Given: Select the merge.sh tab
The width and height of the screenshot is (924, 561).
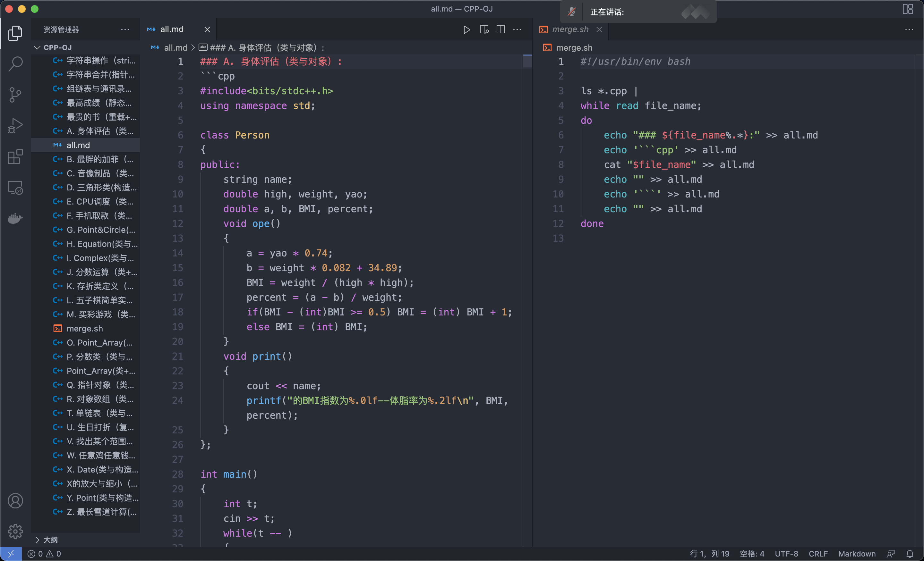Looking at the screenshot, I should click(x=570, y=29).
